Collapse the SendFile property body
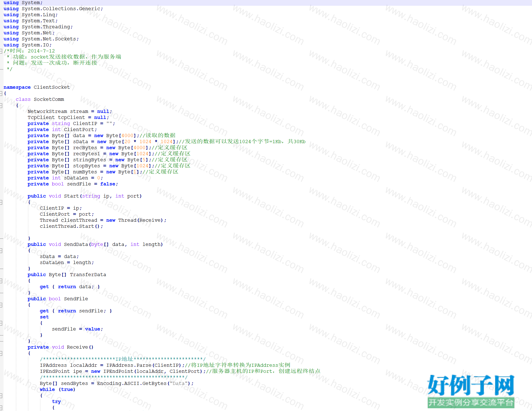 point(1,305)
